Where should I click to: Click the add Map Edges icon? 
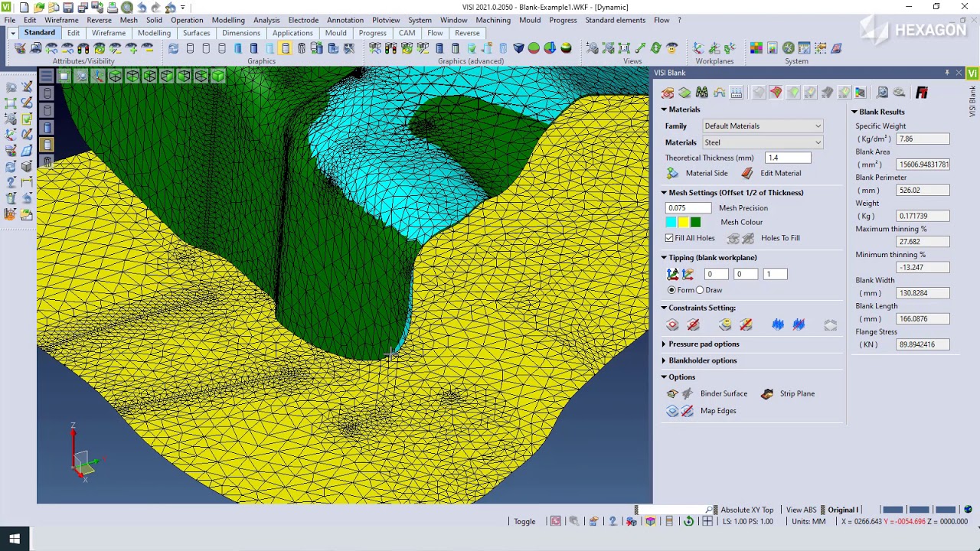[672, 411]
